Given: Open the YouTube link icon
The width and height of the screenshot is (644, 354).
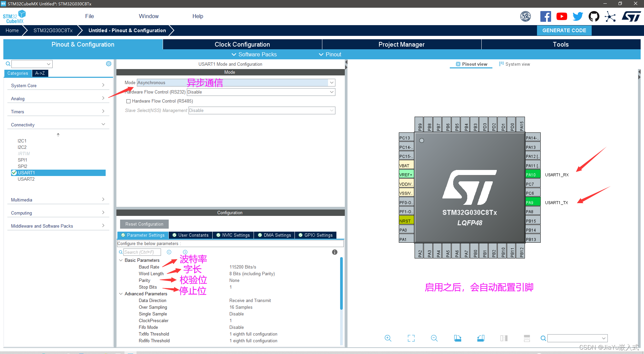Looking at the screenshot, I should 562,16.
